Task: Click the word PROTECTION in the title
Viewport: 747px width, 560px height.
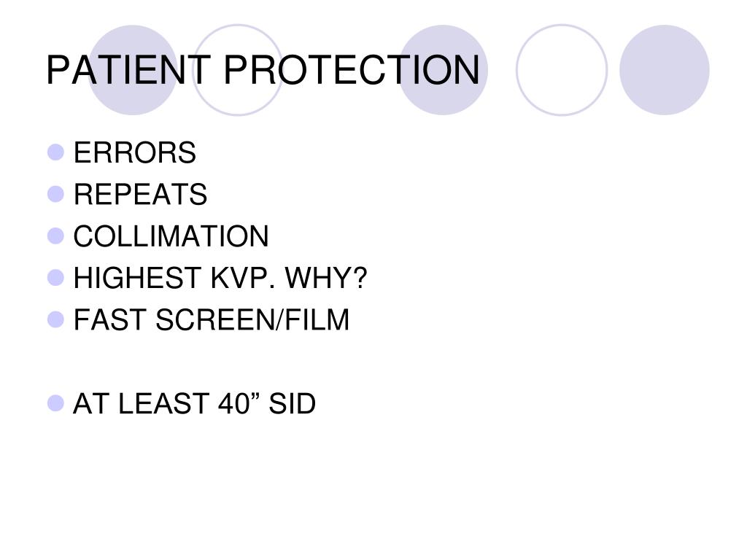Action: [x=352, y=70]
